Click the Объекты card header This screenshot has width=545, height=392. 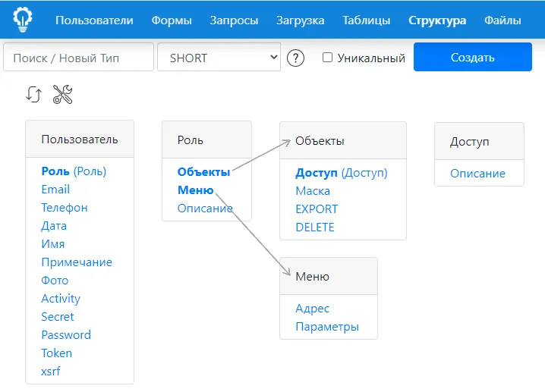[343, 140]
